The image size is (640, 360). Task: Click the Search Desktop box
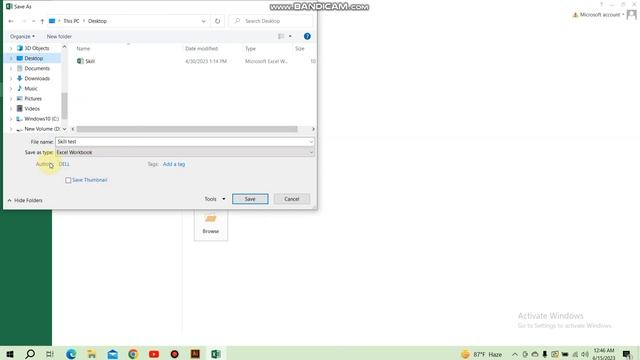271,21
